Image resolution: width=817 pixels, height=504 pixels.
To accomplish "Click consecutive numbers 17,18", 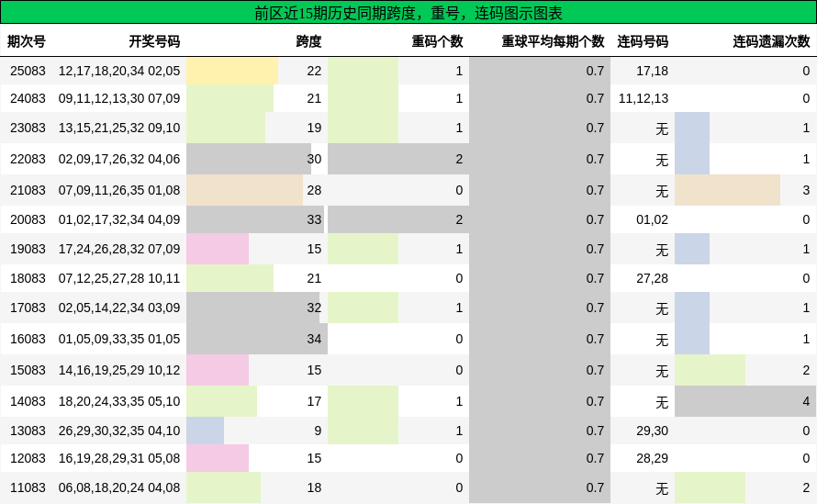I will pyautogui.click(x=652, y=71).
